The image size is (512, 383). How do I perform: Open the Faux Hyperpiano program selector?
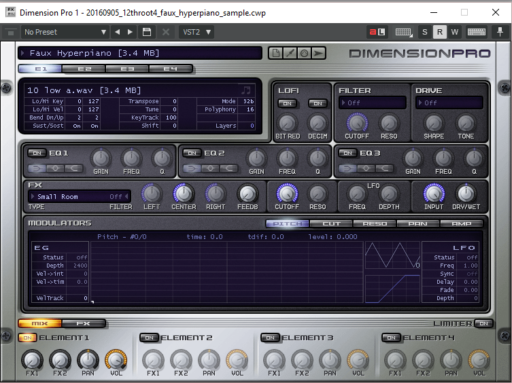140,53
